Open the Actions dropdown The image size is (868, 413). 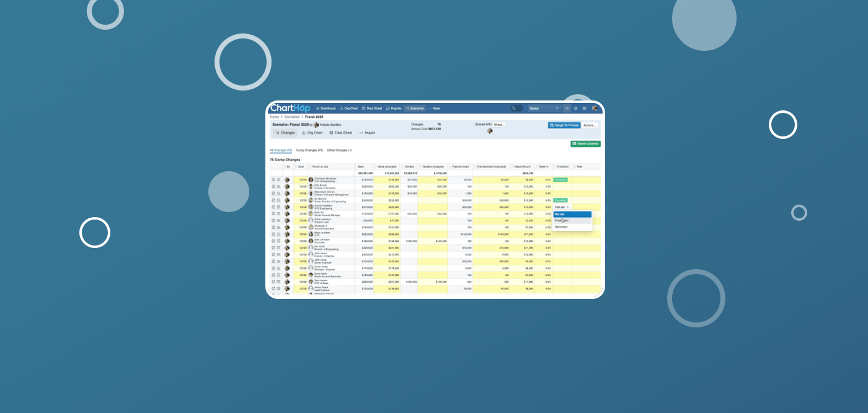point(588,125)
